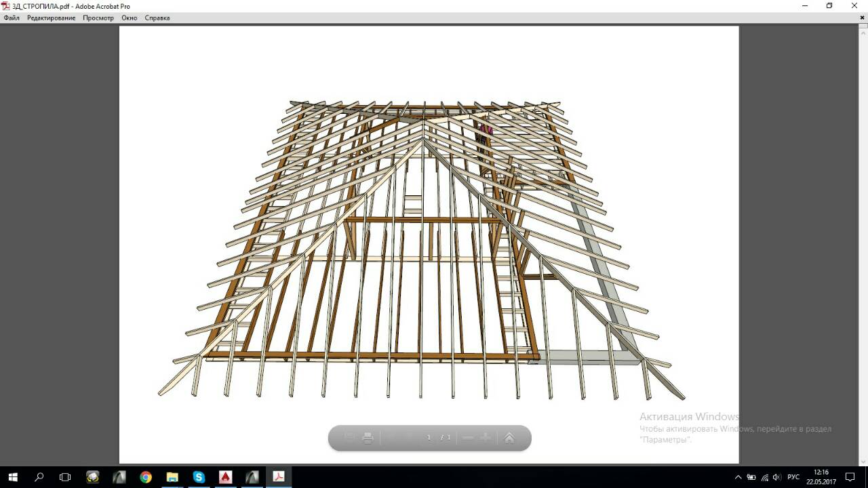Image resolution: width=868 pixels, height=488 pixels.
Task: Open the Просмотр menu
Action: (98, 18)
